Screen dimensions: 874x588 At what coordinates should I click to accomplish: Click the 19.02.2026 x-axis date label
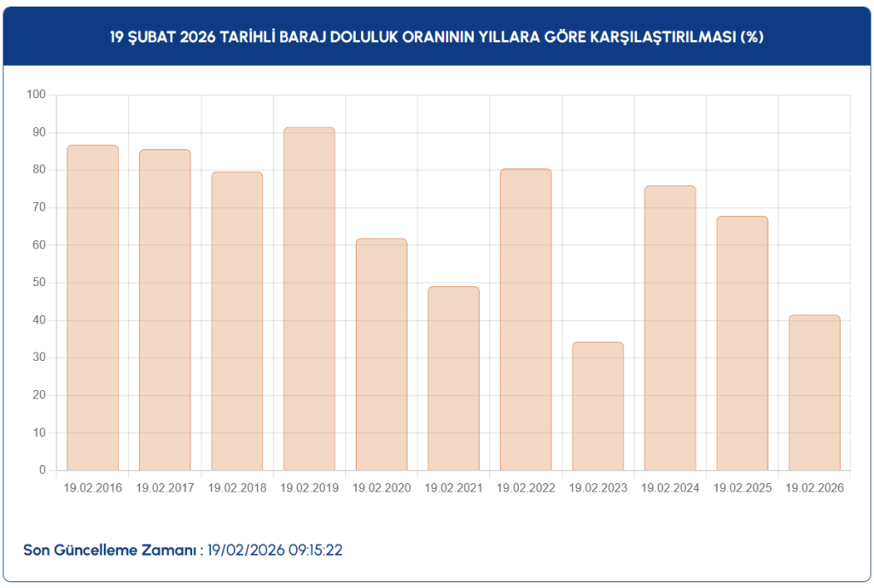pos(814,488)
